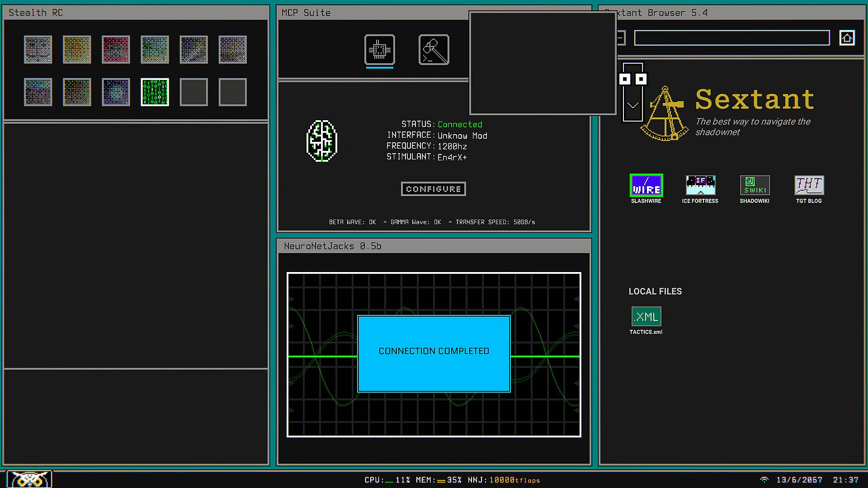This screenshot has width=868, height=488.
Task: Select the CPU chip tab in MCP Suite
Action: pos(379,50)
